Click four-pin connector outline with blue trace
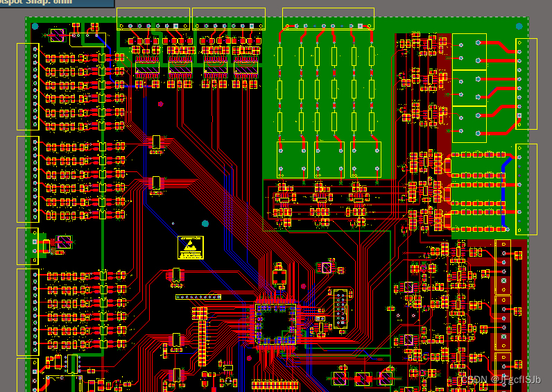 (x=87, y=40)
